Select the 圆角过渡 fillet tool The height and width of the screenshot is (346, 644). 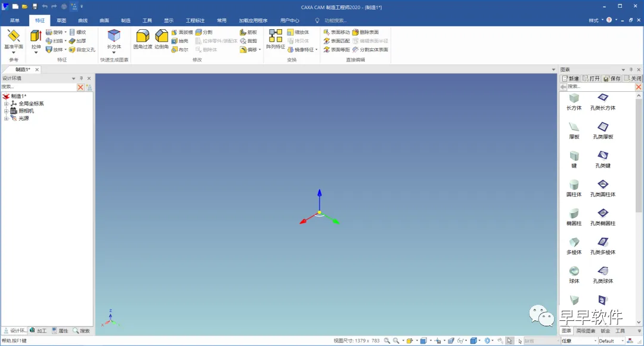(143, 39)
